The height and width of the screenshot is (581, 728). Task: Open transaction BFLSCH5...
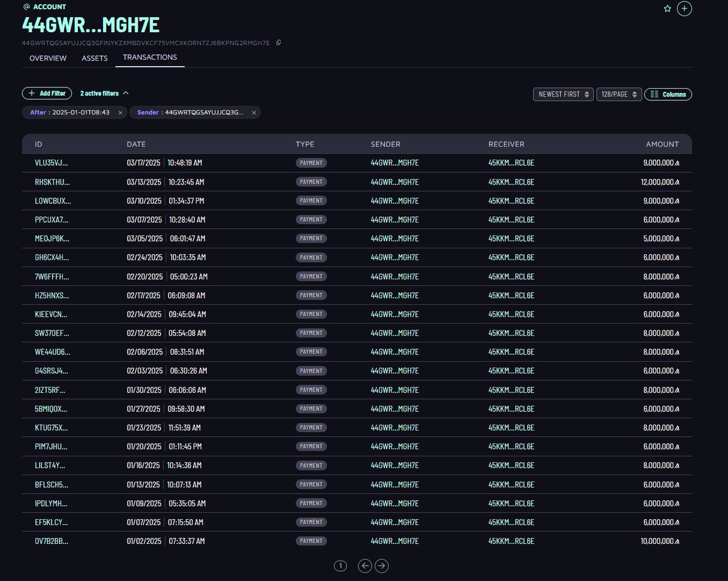[x=52, y=484]
